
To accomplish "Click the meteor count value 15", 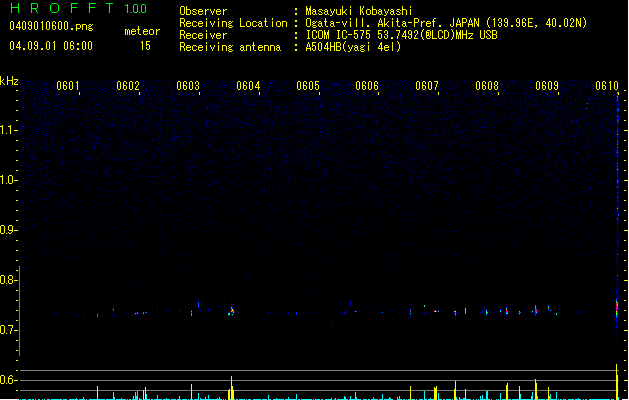I will tap(145, 46).
